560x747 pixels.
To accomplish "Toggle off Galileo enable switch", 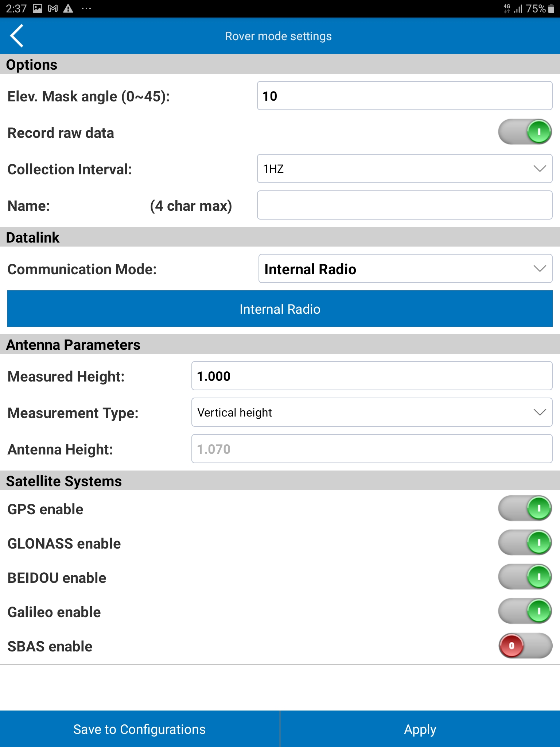I will (525, 611).
